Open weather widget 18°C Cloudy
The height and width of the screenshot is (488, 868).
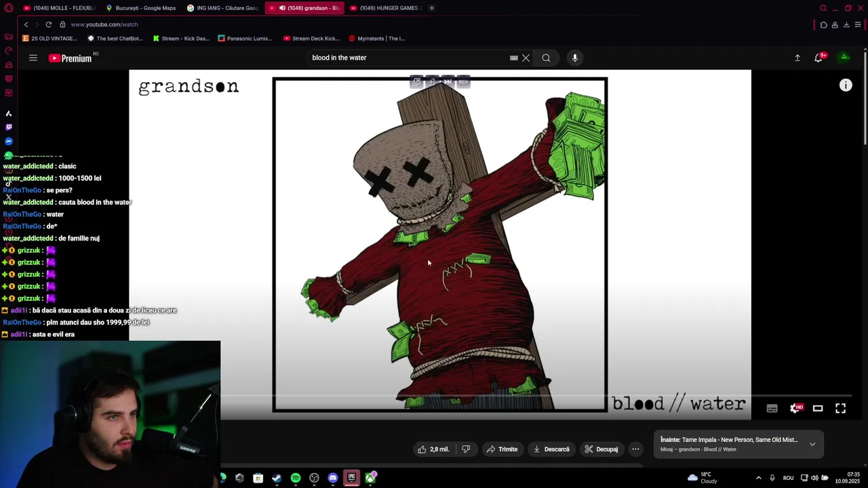(x=703, y=478)
